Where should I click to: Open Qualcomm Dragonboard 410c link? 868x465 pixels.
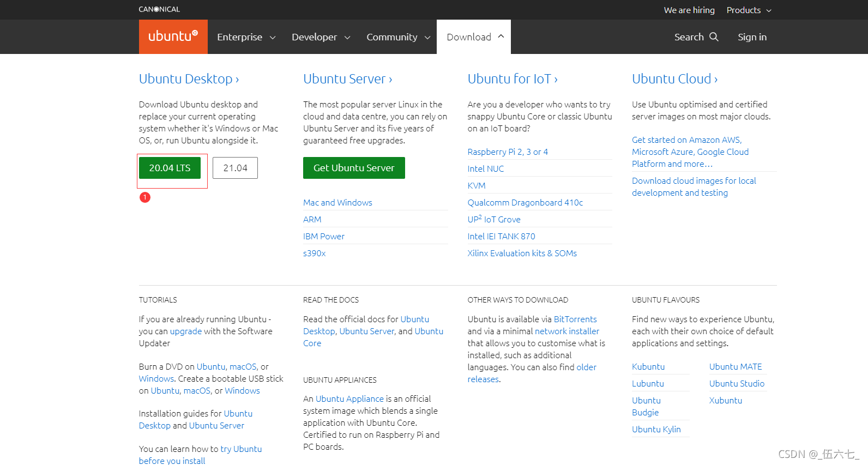pos(525,202)
